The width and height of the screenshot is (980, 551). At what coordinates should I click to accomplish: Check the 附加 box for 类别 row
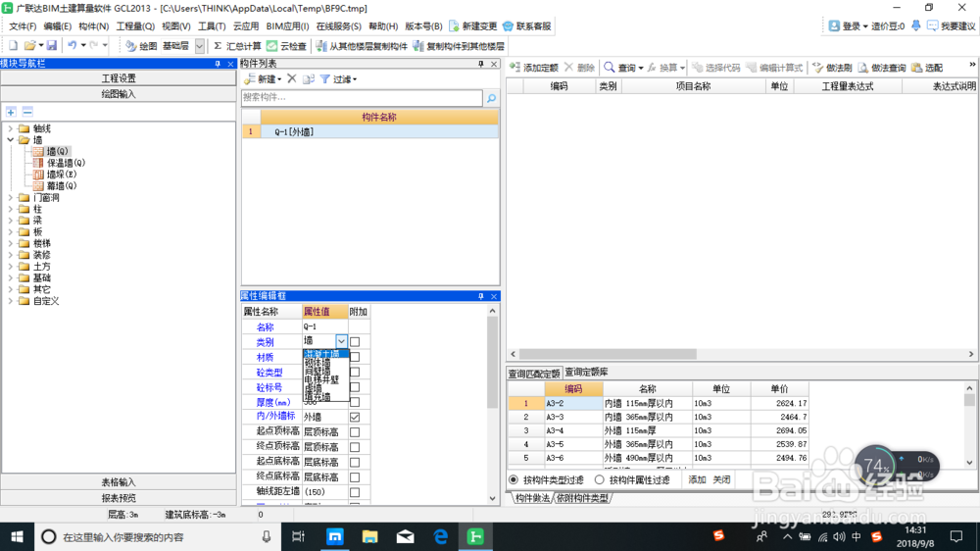[x=355, y=342]
